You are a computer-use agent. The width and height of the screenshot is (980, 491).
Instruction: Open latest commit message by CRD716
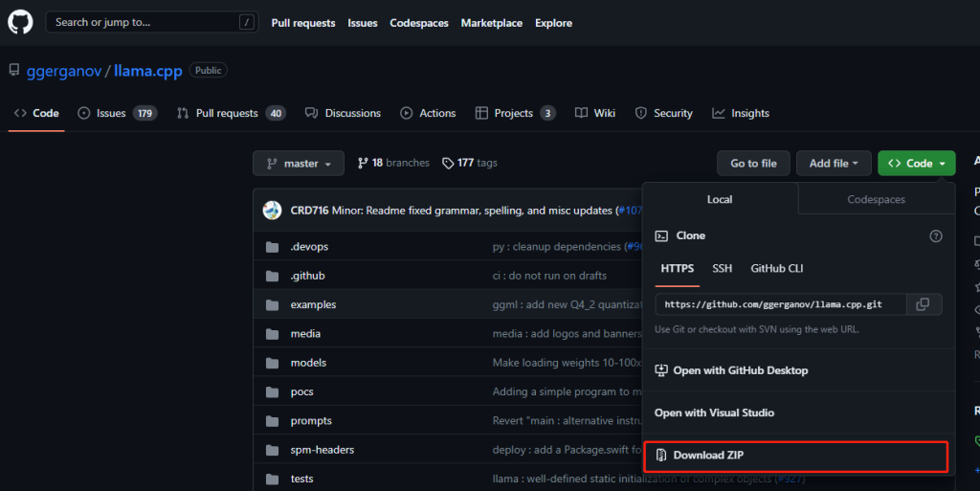click(472, 211)
